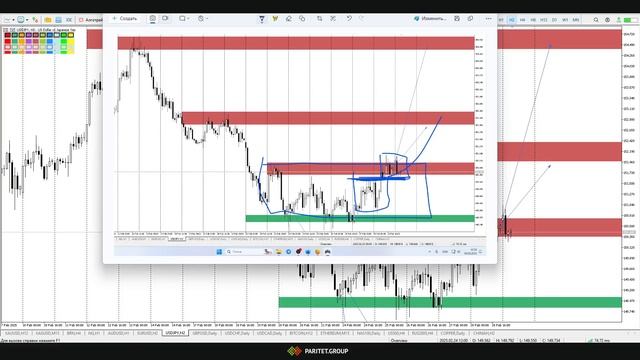This screenshot has height=360, width=640.
Task: Switch to the COPPER,Daily chart tab
Action: (452, 333)
